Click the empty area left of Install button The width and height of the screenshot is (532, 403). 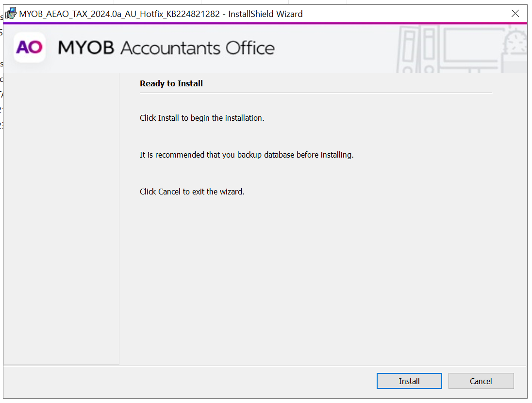194,381
